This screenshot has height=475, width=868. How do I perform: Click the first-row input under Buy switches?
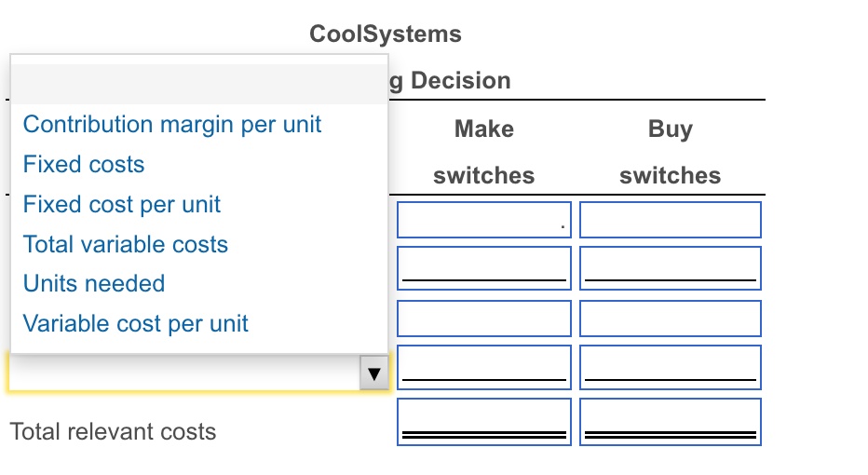(671, 220)
